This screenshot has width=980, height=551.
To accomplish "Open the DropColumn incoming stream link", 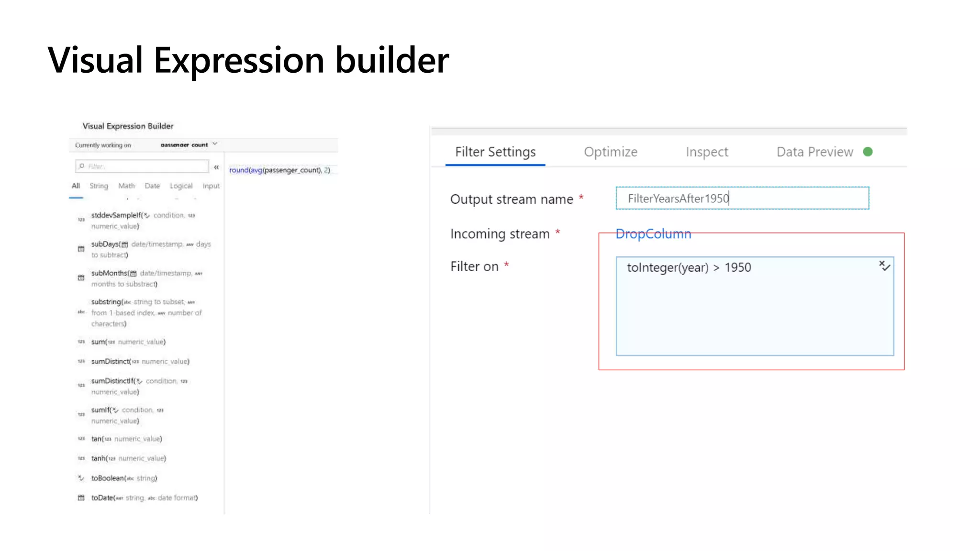I will pos(653,233).
